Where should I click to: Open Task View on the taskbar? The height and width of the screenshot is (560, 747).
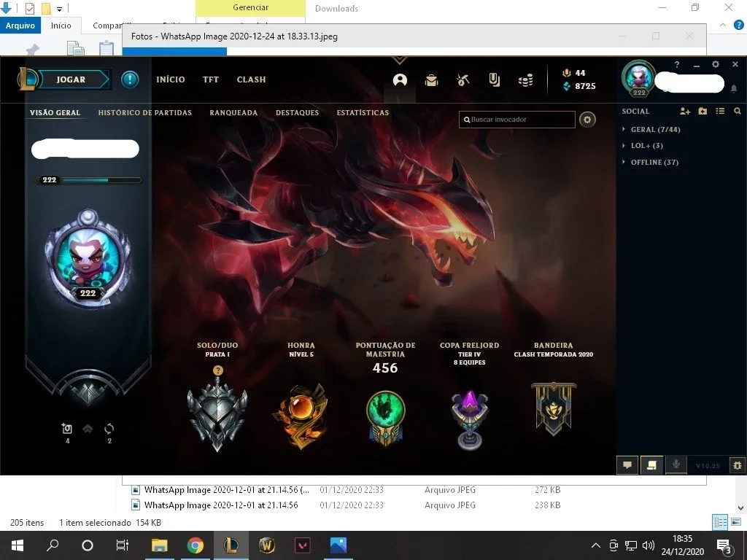(x=123, y=545)
